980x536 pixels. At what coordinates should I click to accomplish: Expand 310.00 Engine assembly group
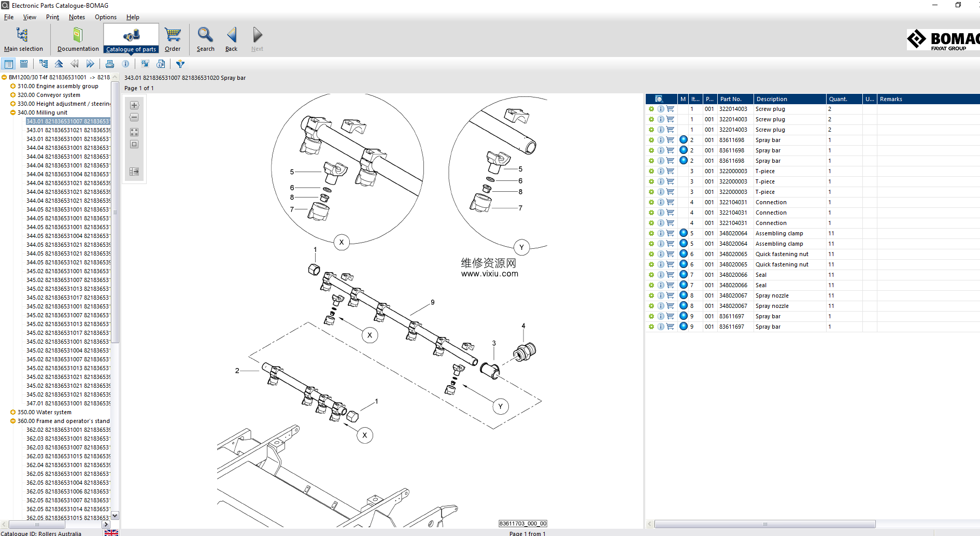(13, 87)
